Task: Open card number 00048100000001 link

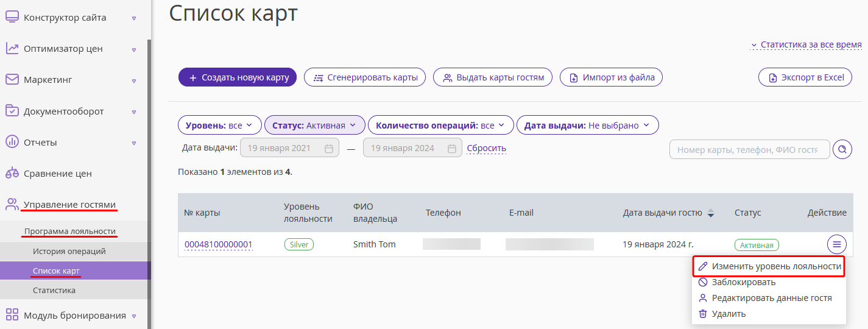Action: tap(218, 244)
